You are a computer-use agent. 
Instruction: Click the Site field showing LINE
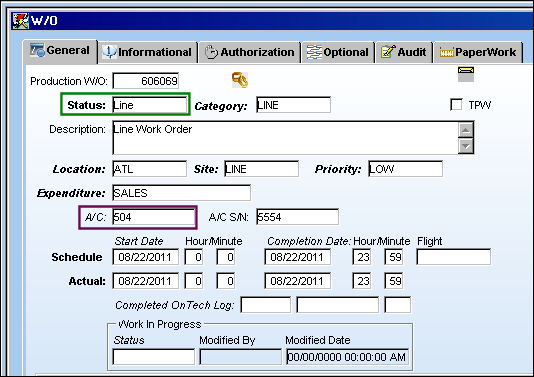(262, 169)
